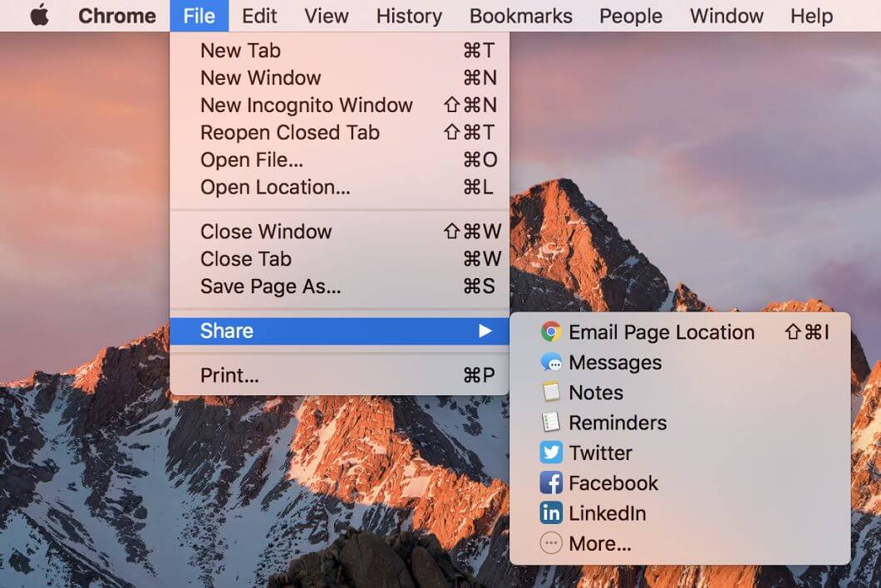The height and width of the screenshot is (588, 881).
Task: Click the Twitter bird icon
Action: click(550, 453)
